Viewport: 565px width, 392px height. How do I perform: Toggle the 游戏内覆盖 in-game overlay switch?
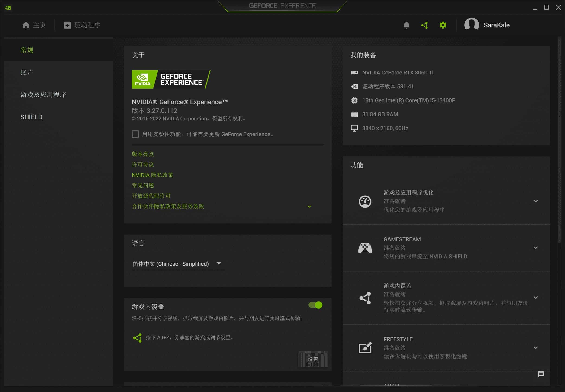coord(315,305)
